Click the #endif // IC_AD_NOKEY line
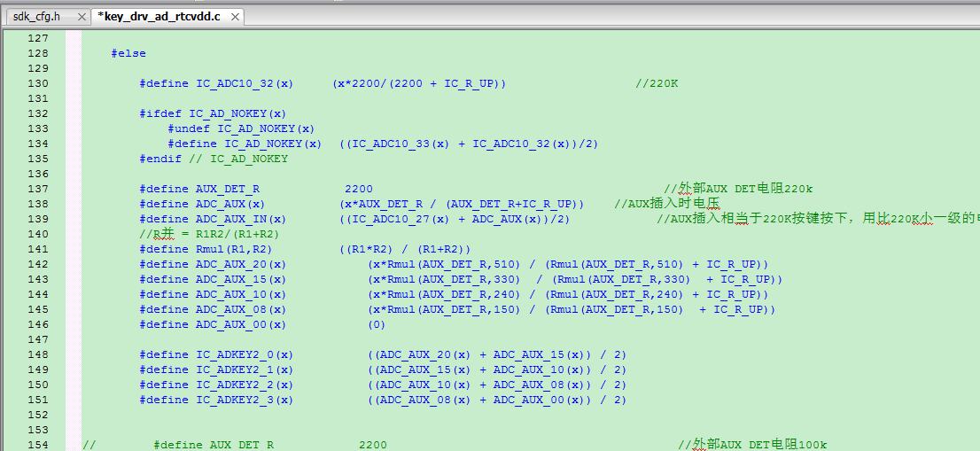The width and height of the screenshot is (980, 451). tap(214, 159)
